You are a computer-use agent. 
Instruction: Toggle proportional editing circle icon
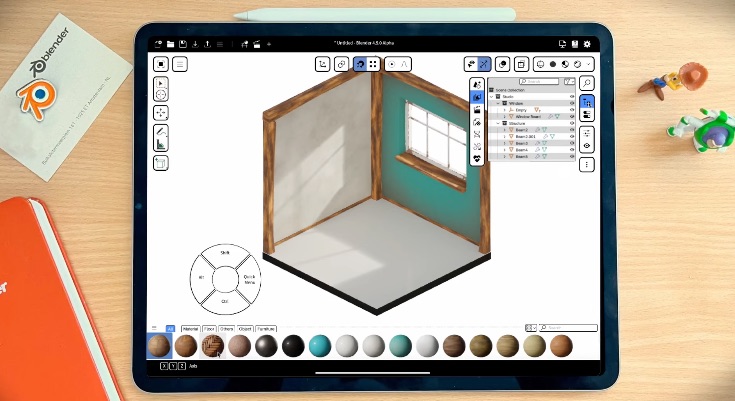click(392, 64)
